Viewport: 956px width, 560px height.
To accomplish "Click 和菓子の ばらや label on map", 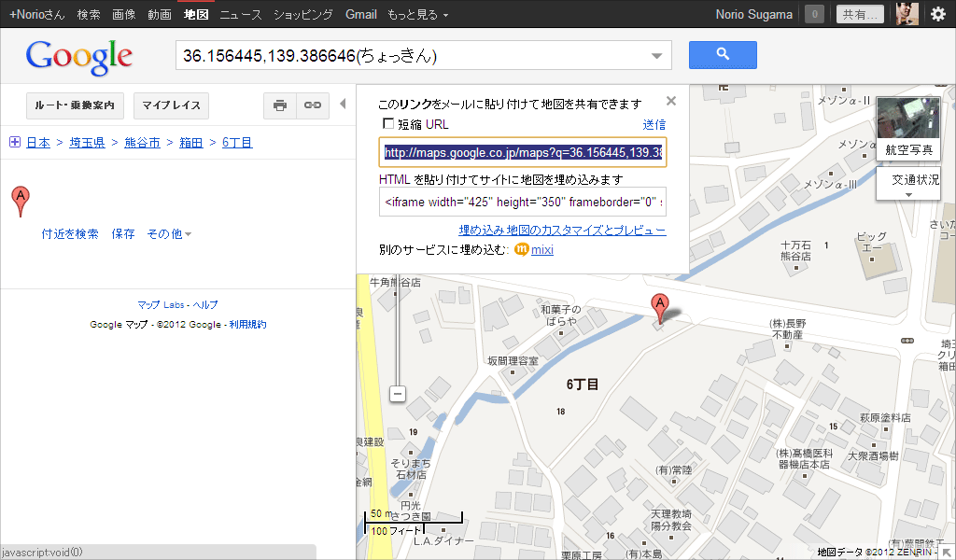I will [x=560, y=315].
